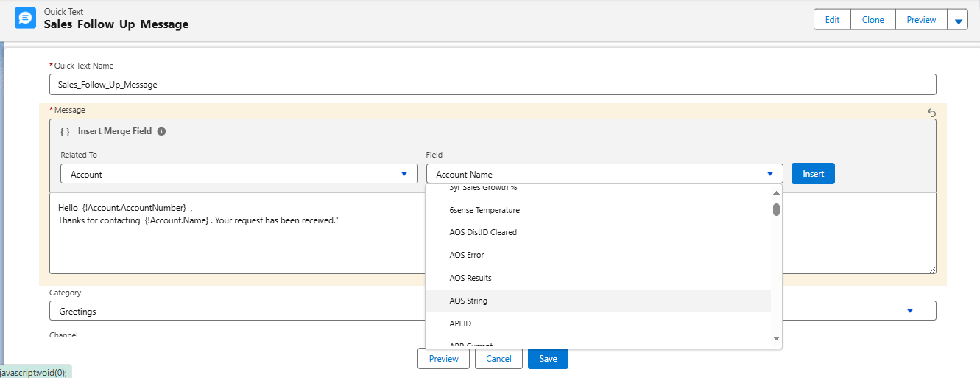Cancel editing the quick text
The width and height of the screenshot is (980, 378).
coord(498,359)
